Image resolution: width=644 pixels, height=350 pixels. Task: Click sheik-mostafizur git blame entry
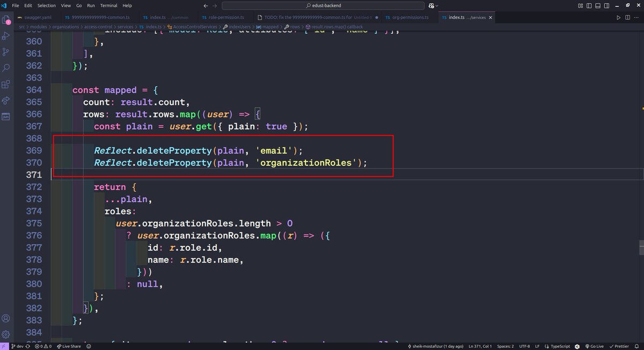tap(436, 346)
